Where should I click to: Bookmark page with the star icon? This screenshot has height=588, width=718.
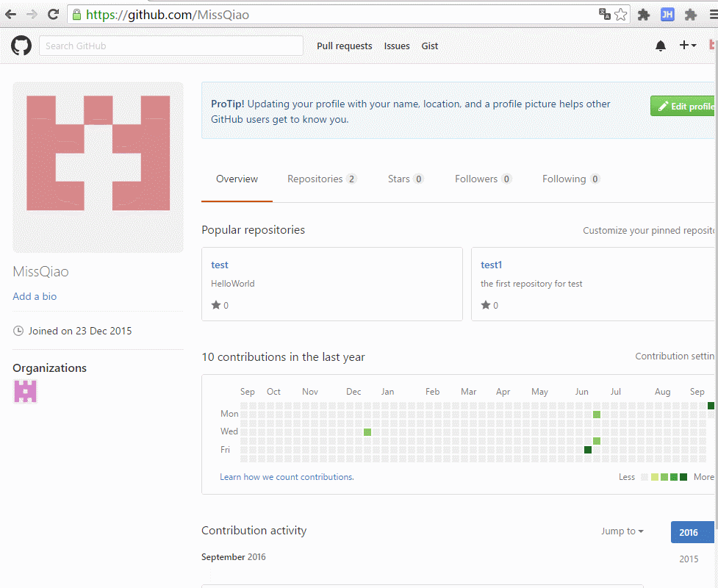tap(621, 15)
